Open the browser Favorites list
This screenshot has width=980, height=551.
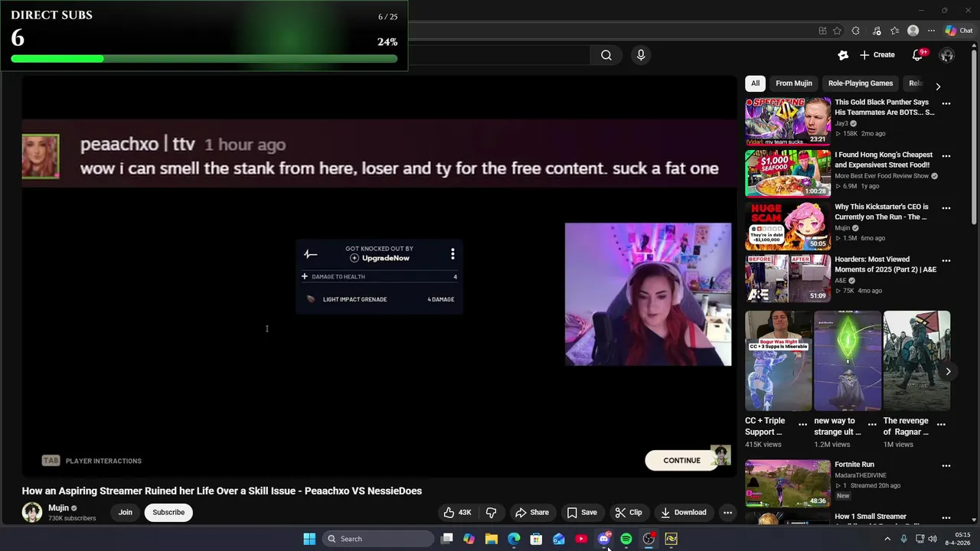[x=894, y=31]
